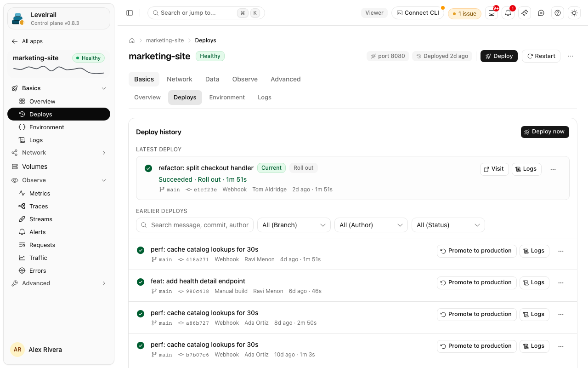Open the inbox icon with 9+ badge
This screenshot has height=368, width=588.
point(492,13)
